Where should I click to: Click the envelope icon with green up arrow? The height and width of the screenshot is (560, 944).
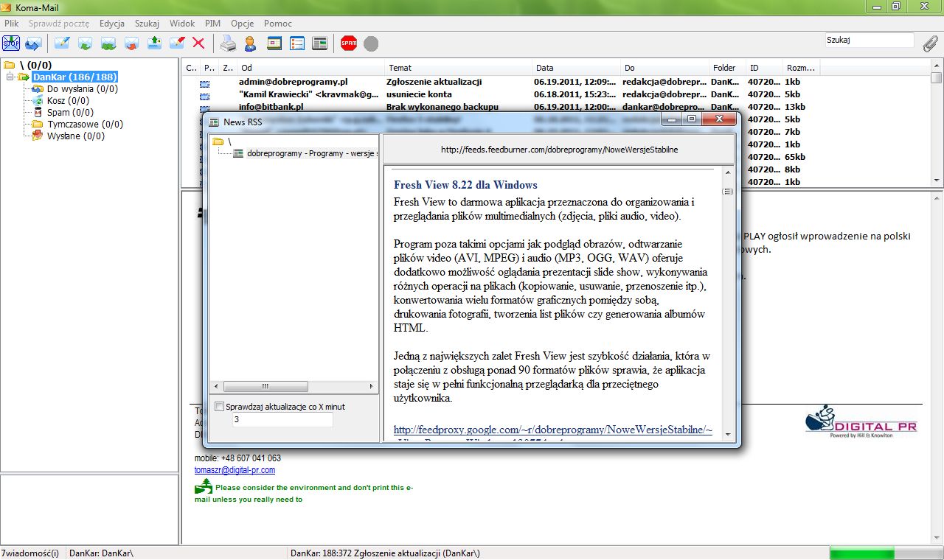[154, 43]
